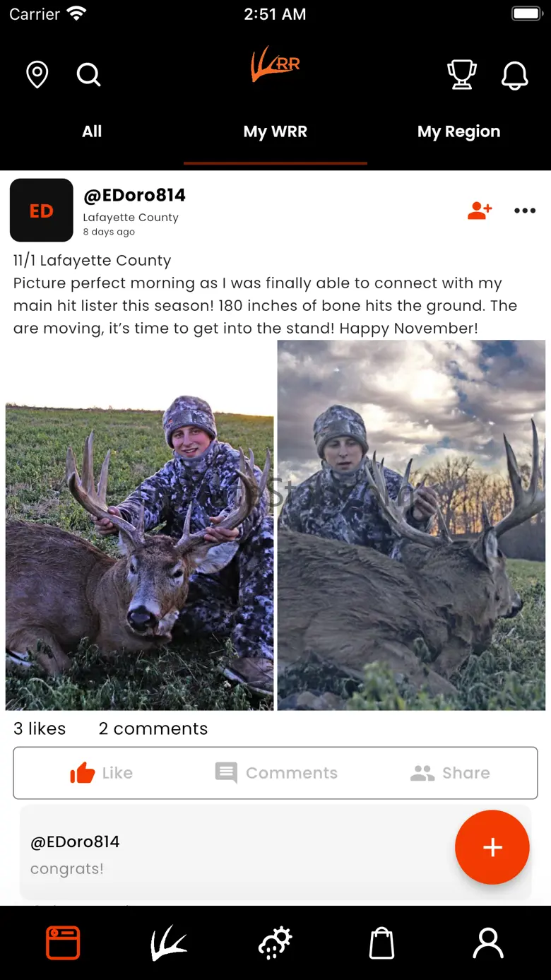Toggle Like on the post

(x=102, y=773)
